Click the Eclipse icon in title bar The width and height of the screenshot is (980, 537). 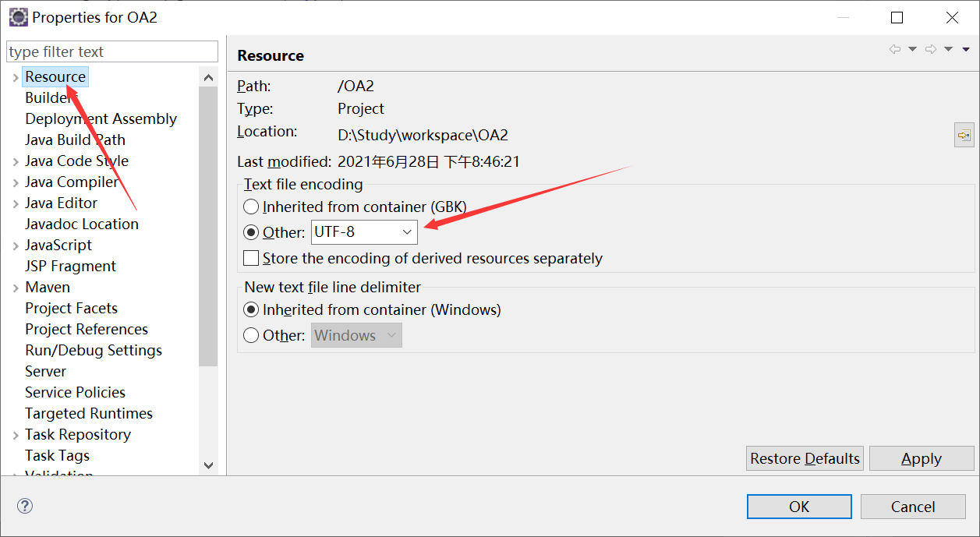18,16
